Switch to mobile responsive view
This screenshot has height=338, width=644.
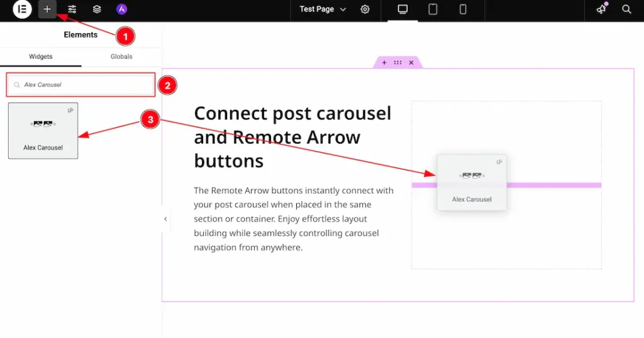click(463, 9)
